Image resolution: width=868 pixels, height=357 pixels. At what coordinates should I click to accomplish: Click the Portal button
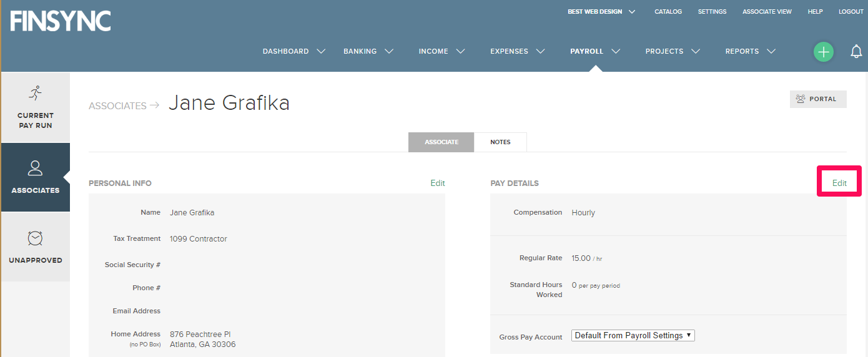[x=818, y=99]
